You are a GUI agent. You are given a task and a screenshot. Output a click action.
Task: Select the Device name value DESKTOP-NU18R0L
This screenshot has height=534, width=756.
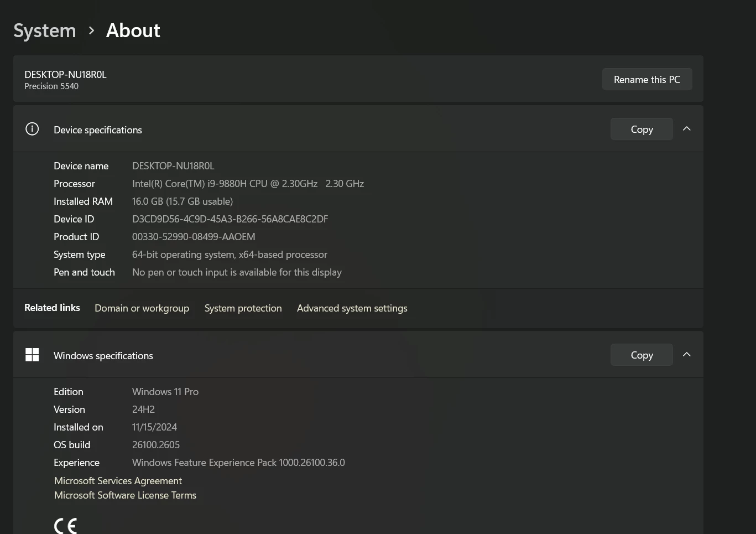point(173,166)
